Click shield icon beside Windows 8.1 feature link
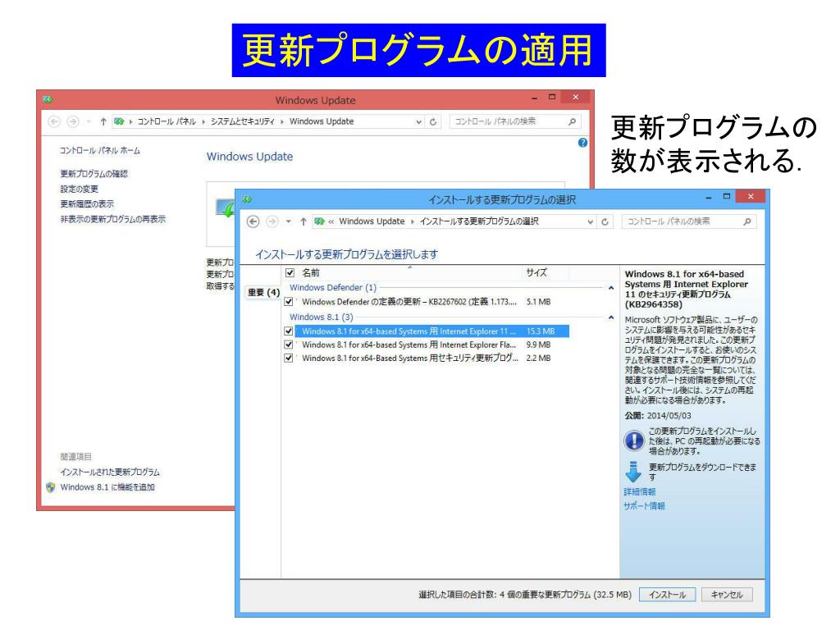This screenshot has height=630, width=840. click(51, 487)
